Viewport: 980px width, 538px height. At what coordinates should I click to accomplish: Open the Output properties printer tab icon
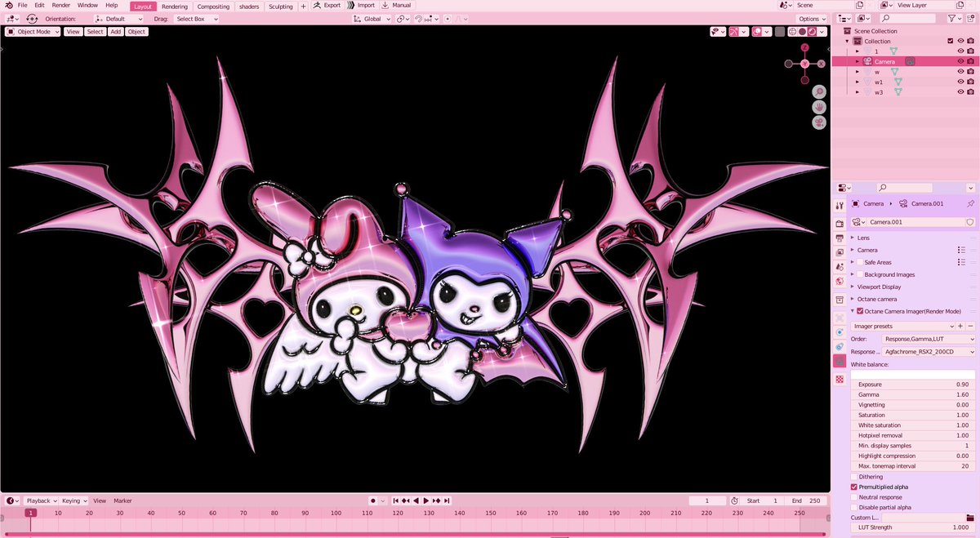(840, 238)
